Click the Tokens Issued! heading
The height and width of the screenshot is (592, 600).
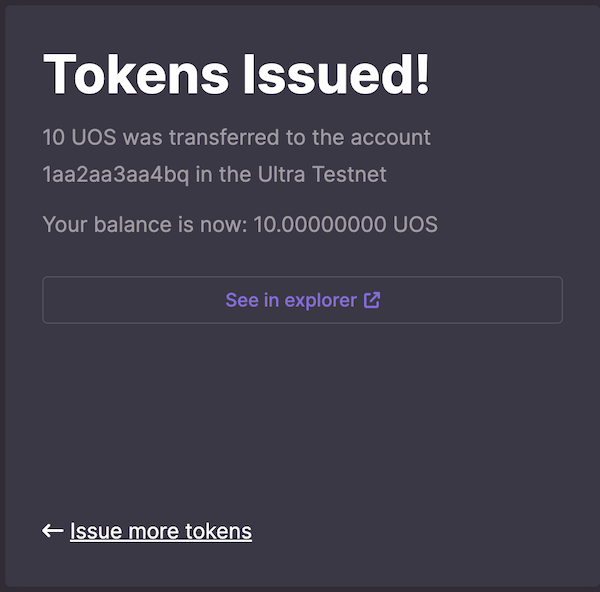pyautogui.click(x=236, y=74)
